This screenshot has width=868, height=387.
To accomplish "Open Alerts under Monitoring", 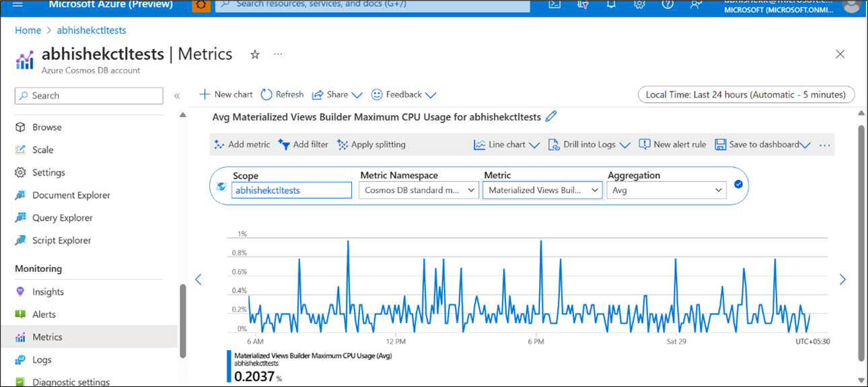I will click(x=44, y=314).
